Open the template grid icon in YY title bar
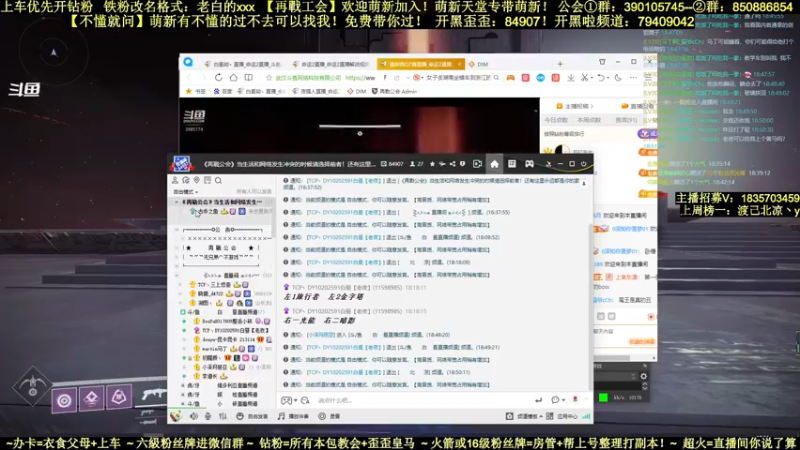The height and width of the screenshot is (450, 800). (512, 164)
